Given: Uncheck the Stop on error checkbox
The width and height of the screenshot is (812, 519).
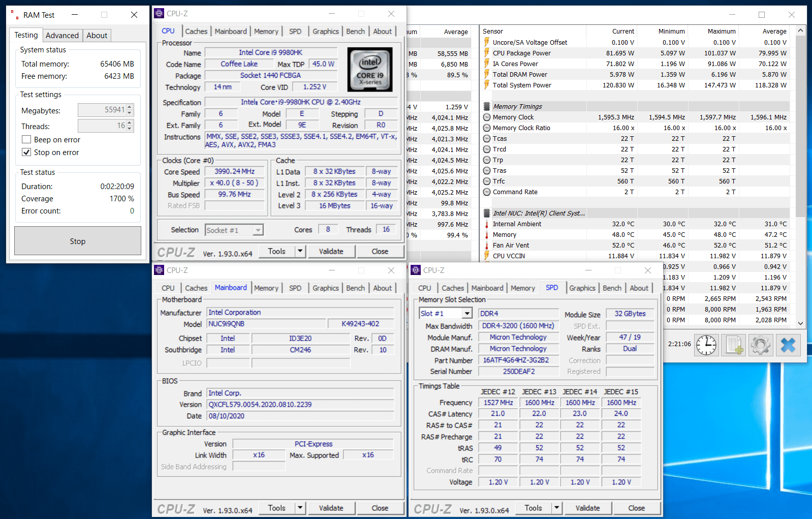Looking at the screenshot, I should (27, 152).
